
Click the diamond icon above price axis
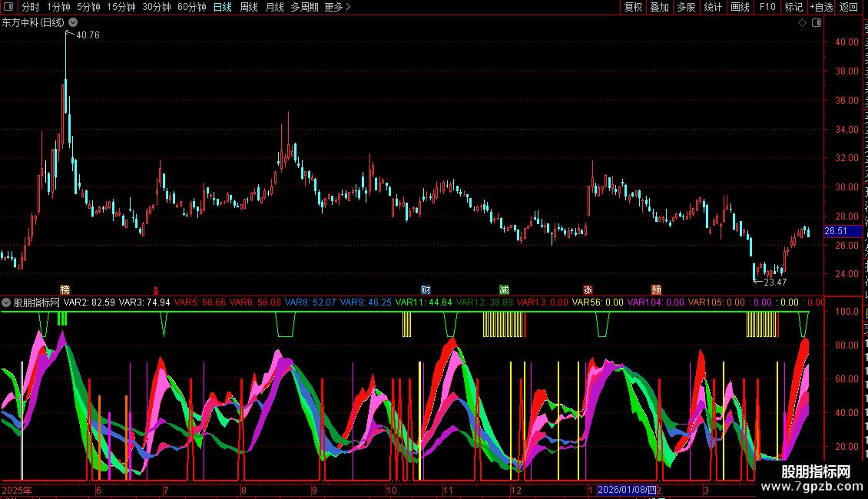pos(802,23)
